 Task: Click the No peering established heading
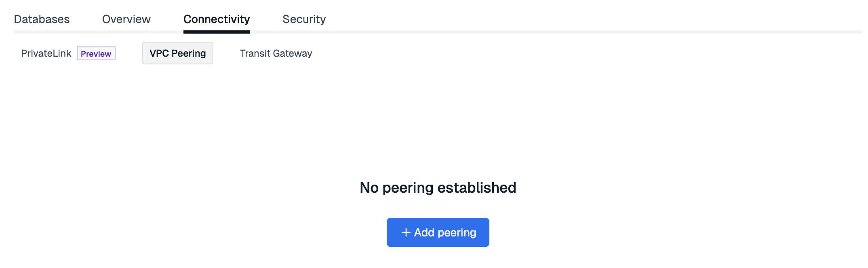[438, 188]
